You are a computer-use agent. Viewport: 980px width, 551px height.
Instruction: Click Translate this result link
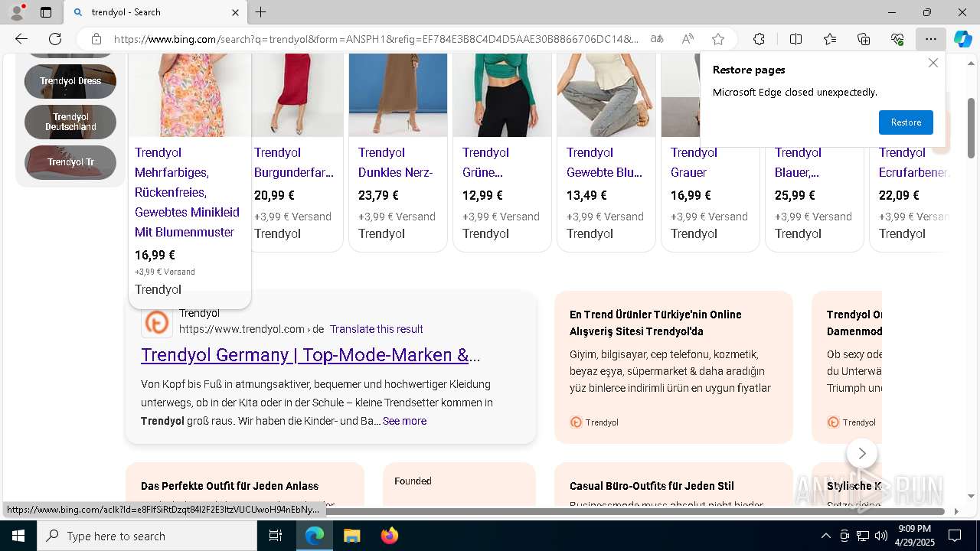coord(376,329)
